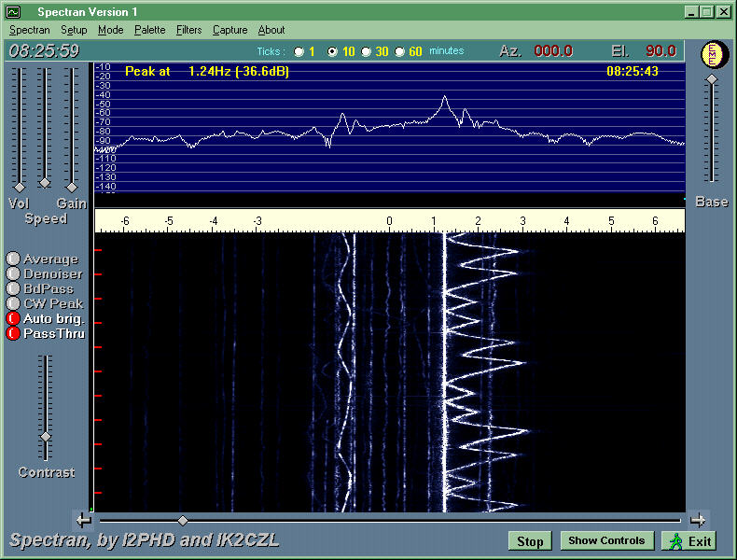Open the Filters menu
This screenshot has width=737, height=560.
coord(188,30)
